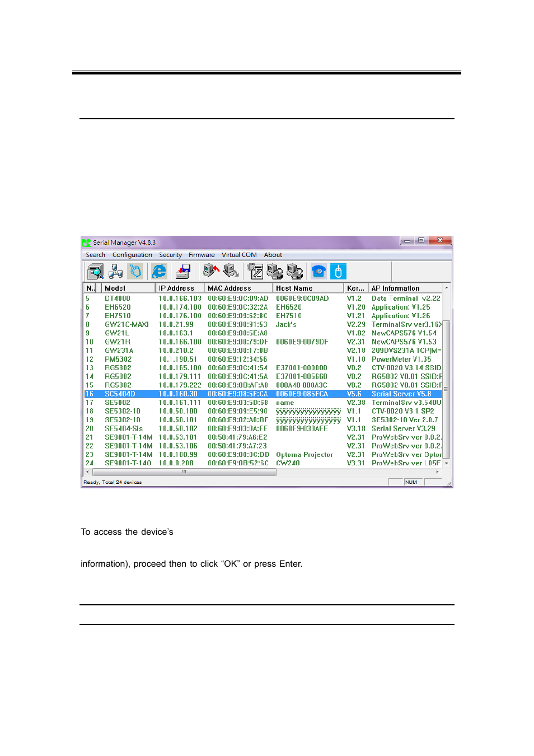Viewport: 534px width, 756px height.
Task: Click the notepad edit configuration icon
Action: (255, 272)
